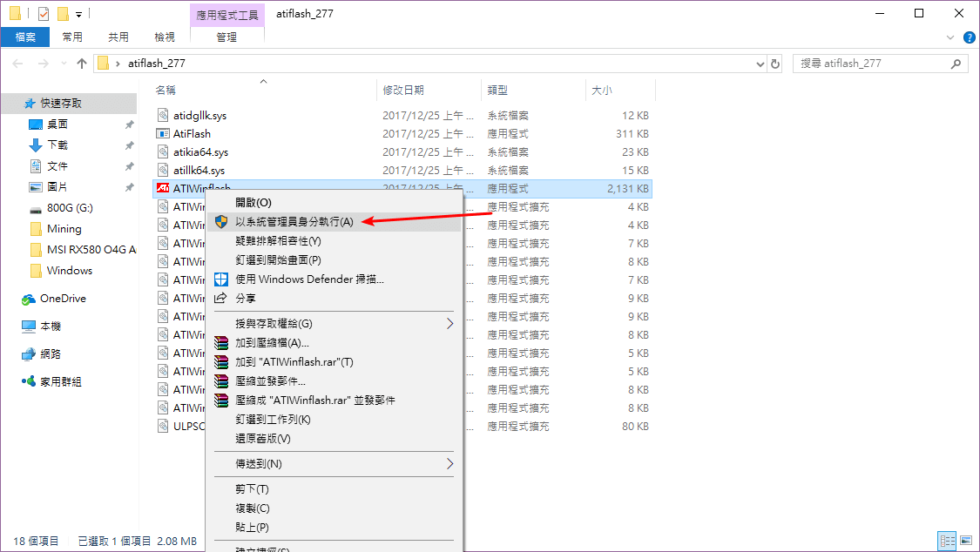Open the Network location
Viewport: 980px width, 552px height.
tap(50, 354)
